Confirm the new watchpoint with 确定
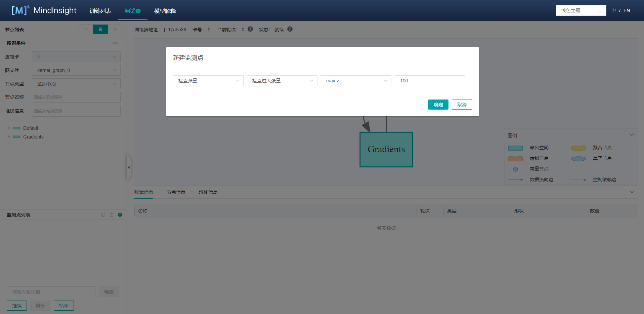644x314 pixels. [x=438, y=105]
